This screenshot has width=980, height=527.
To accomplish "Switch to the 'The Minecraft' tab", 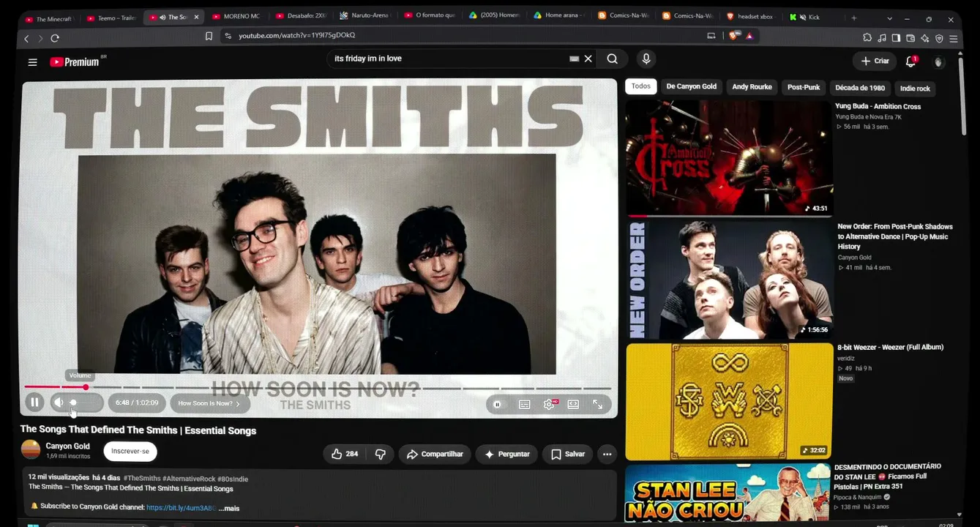I will click(50, 18).
